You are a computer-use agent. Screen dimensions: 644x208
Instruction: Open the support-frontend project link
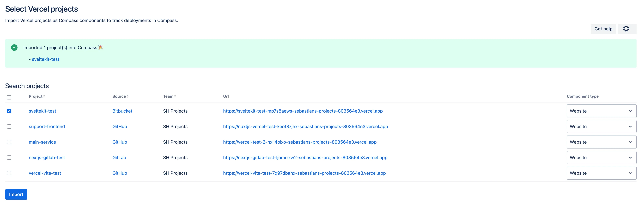tap(47, 126)
